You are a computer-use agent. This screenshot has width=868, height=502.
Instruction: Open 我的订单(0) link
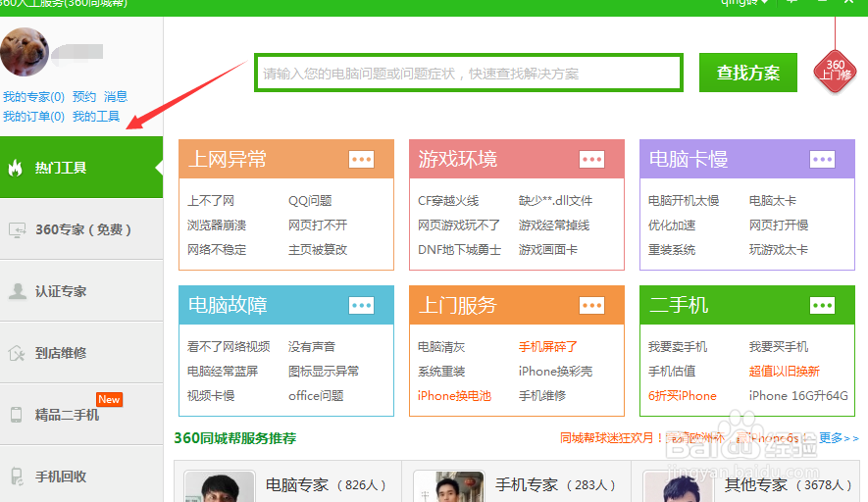[33, 117]
